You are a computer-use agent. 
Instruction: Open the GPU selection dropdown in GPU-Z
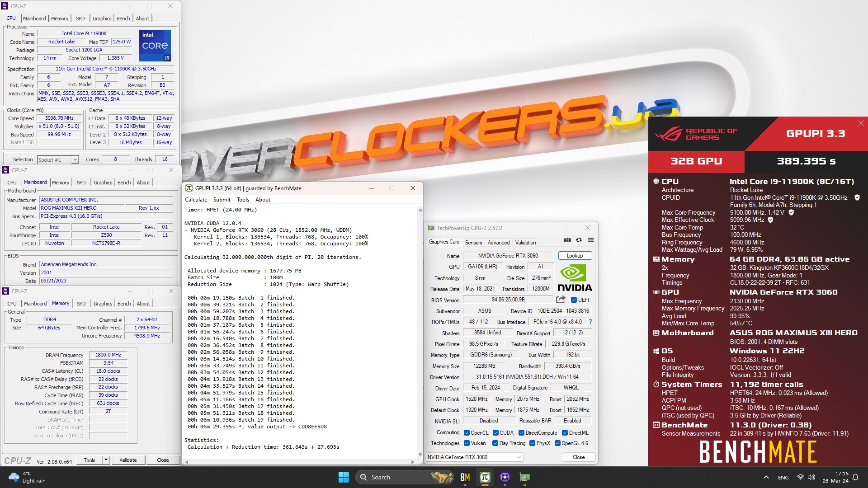(x=475, y=457)
